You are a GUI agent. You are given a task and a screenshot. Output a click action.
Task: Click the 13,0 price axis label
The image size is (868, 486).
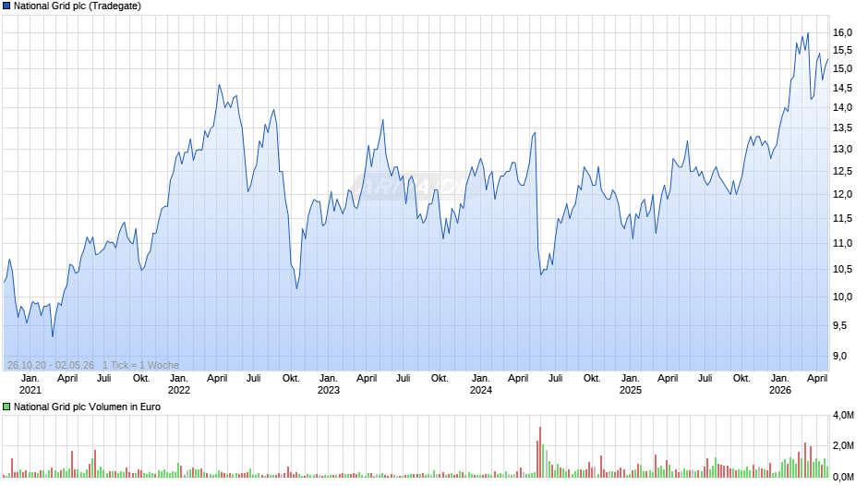tap(842, 150)
